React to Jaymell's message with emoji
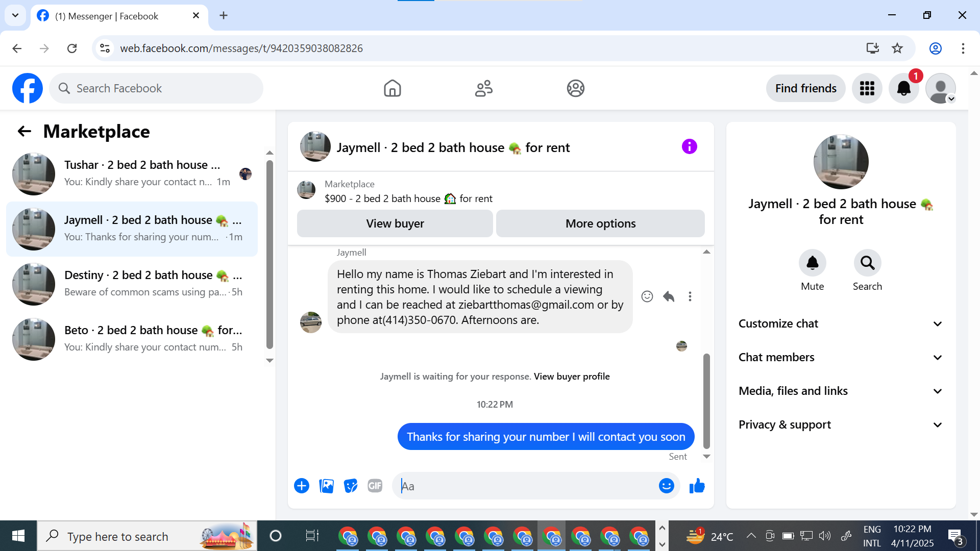This screenshot has width=980, height=551. [647, 296]
